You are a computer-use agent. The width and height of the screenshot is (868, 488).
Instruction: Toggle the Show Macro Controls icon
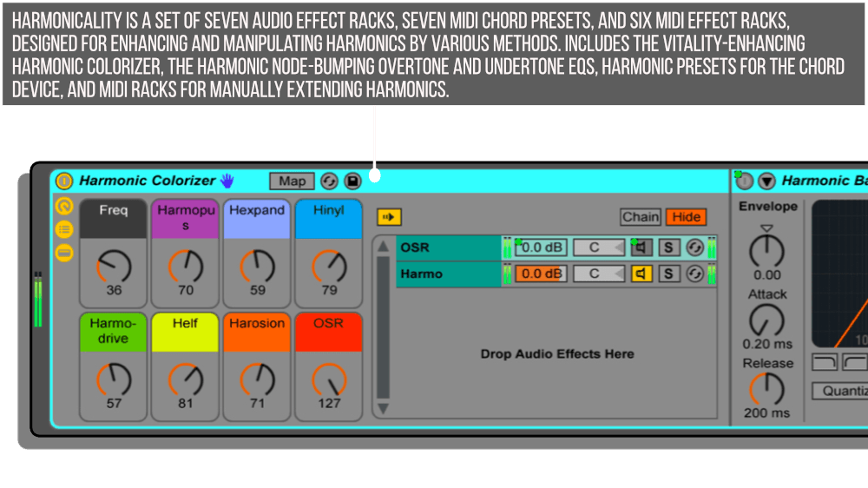tap(64, 206)
